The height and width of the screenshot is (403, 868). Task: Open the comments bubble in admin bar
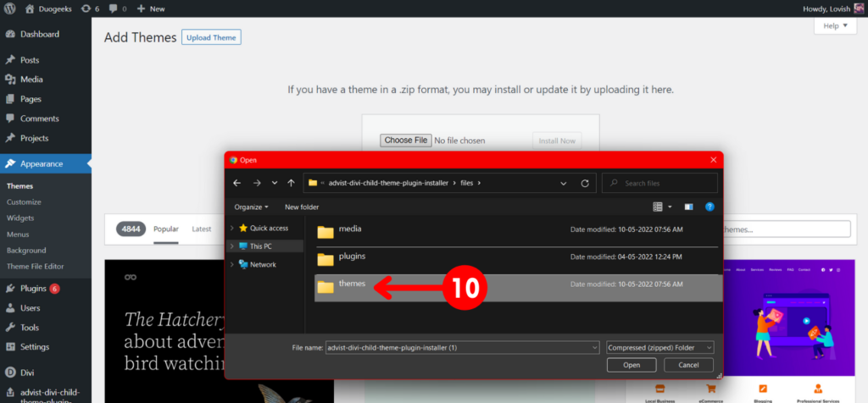pos(117,8)
